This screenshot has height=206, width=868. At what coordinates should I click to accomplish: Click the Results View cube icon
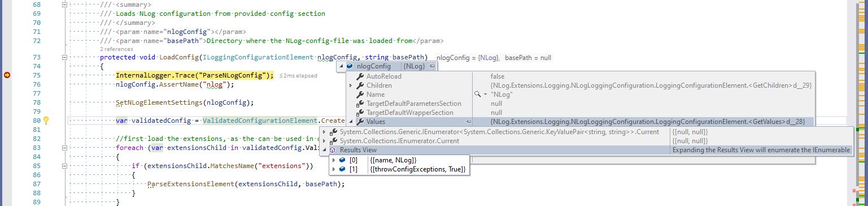[x=333, y=150]
